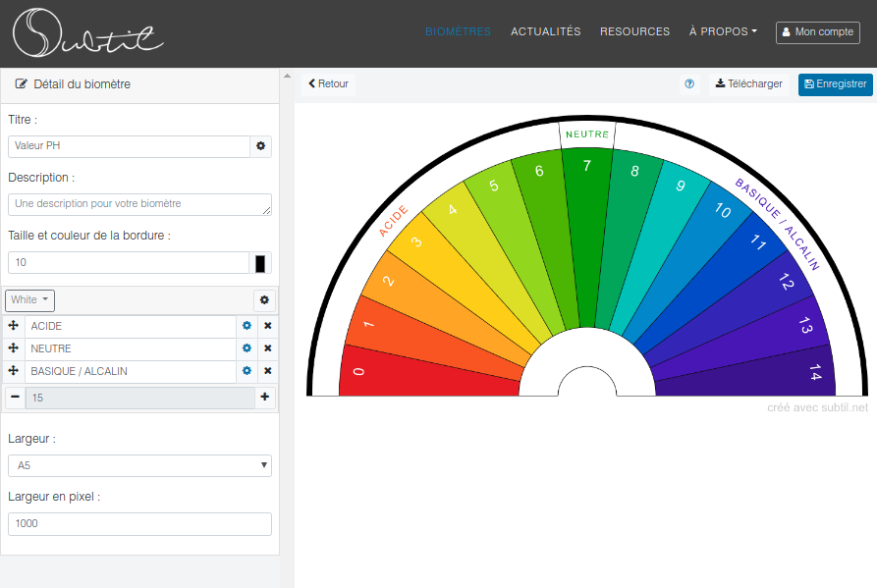
Task: Open the title settings gear icon
Action: tap(261, 146)
